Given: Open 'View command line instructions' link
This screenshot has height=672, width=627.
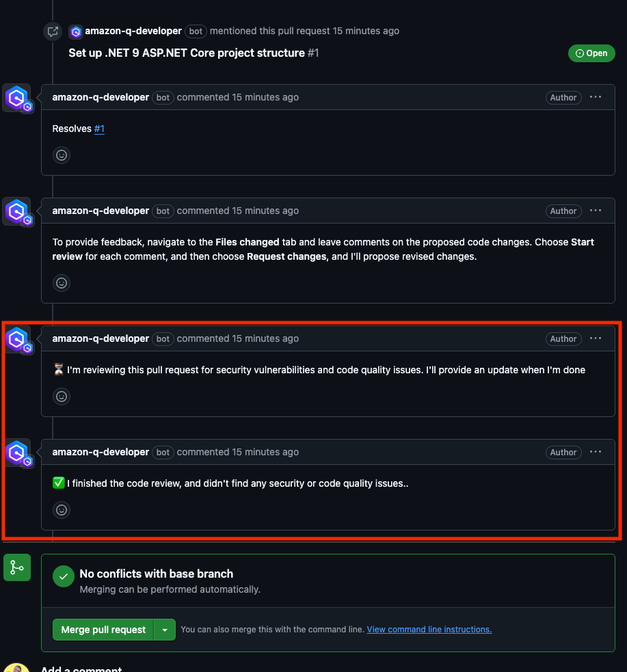Looking at the screenshot, I should [429, 630].
